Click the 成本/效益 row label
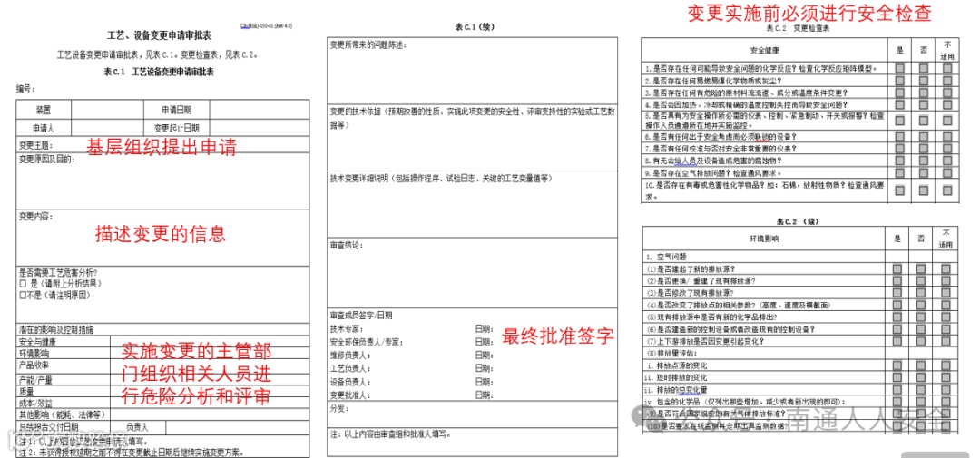 coord(35,403)
